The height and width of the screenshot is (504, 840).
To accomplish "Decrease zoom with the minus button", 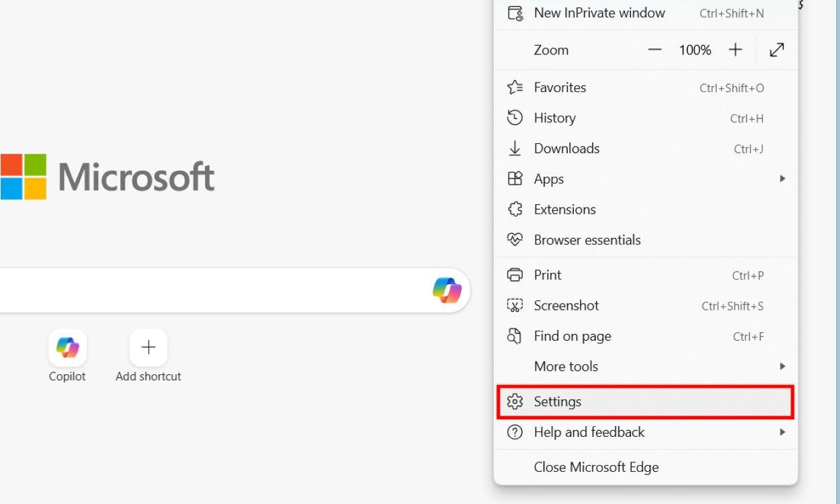I will 655,50.
